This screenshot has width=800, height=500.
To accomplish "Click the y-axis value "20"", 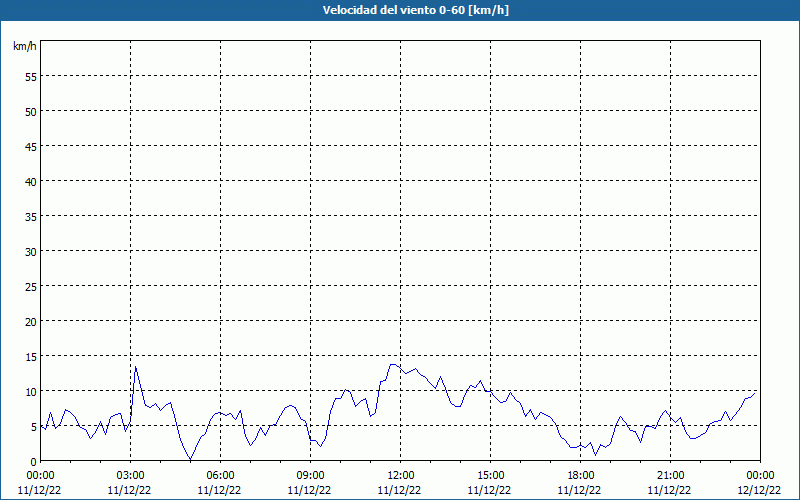I will [31, 321].
